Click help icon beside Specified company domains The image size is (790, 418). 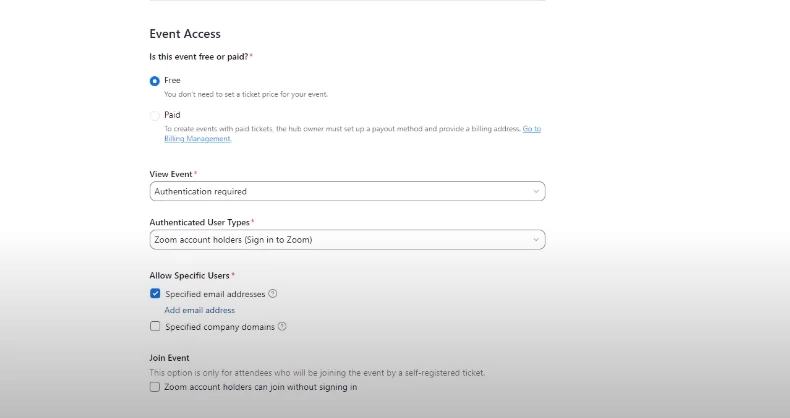tap(282, 326)
